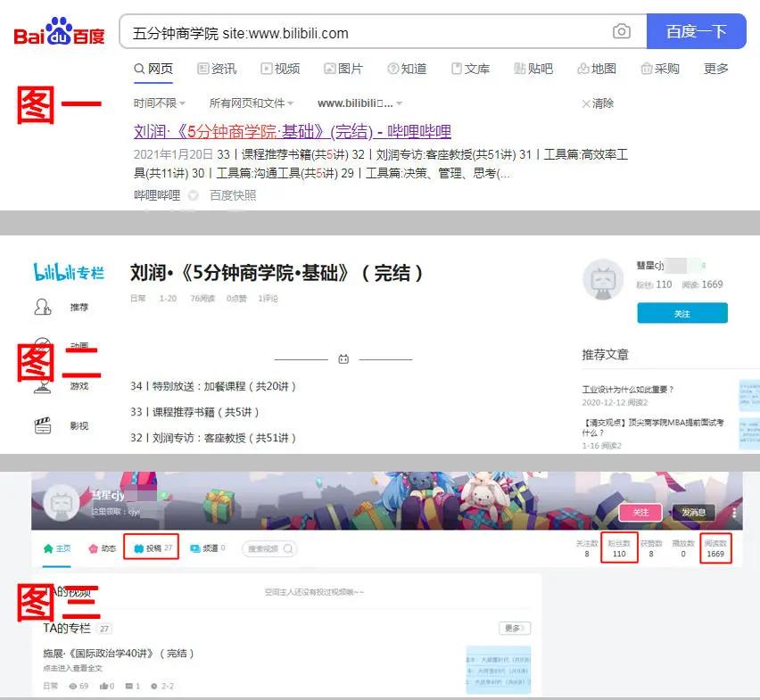Click thumbnail of 国际政治学40讲 article
760x700 pixels.
499,671
